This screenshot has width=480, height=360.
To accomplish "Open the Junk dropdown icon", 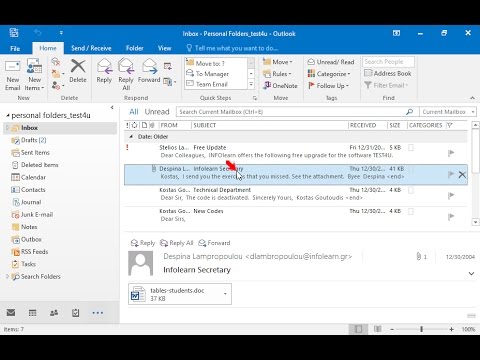I will click(58, 86).
